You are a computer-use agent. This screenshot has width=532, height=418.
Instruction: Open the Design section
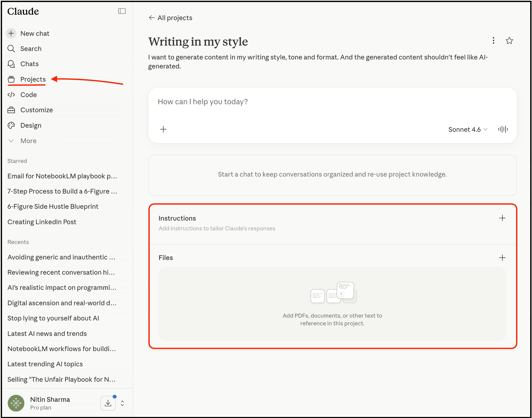point(31,125)
